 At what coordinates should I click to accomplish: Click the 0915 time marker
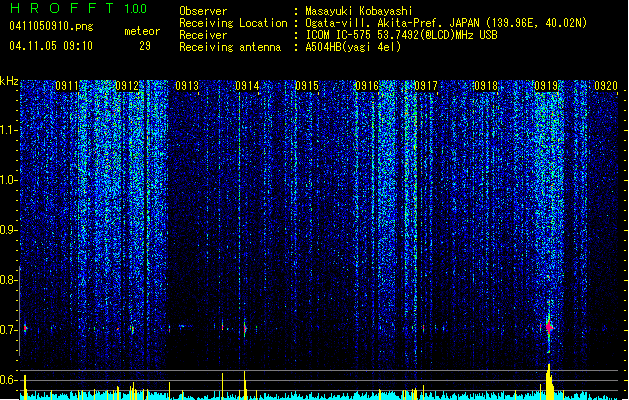click(307, 86)
